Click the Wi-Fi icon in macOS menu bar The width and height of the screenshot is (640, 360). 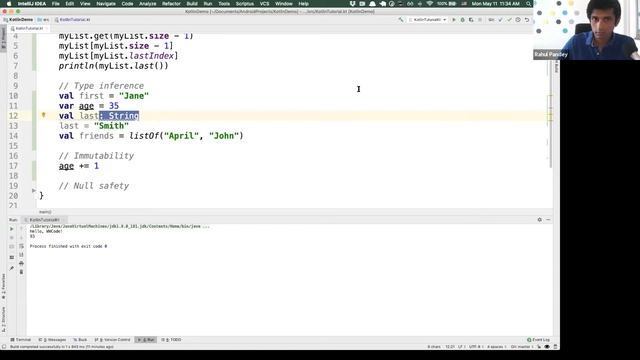[429, 4]
